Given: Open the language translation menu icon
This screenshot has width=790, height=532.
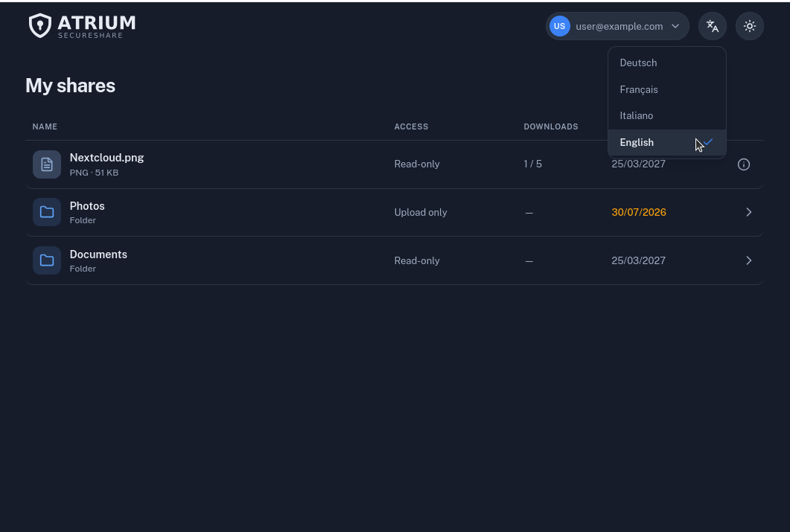Looking at the screenshot, I should (x=712, y=26).
